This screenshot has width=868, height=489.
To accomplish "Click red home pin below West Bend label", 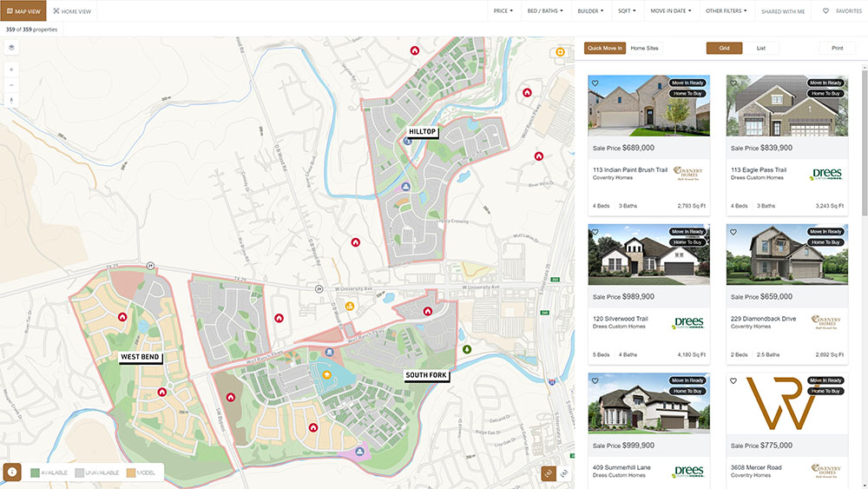I will [x=162, y=392].
